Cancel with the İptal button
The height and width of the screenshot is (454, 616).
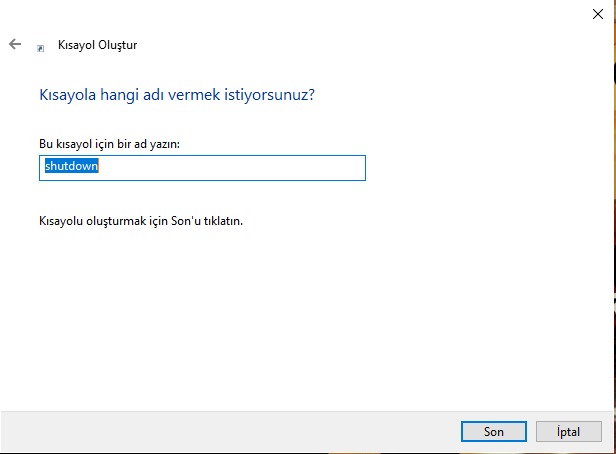(x=568, y=432)
